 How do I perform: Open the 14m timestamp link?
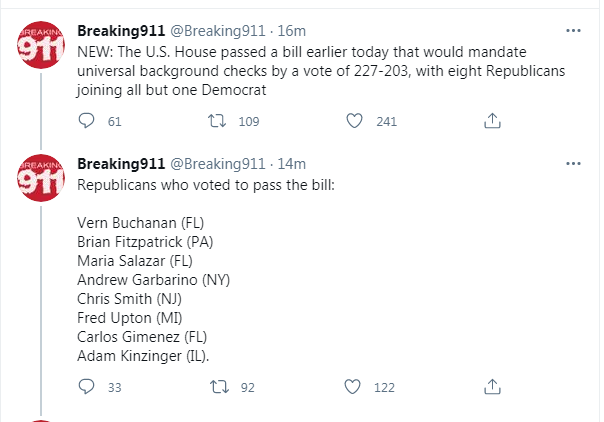(x=292, y=164)
